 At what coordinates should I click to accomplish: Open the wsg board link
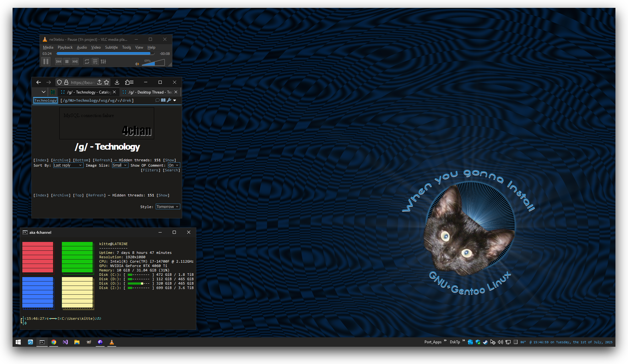(104, 100)
